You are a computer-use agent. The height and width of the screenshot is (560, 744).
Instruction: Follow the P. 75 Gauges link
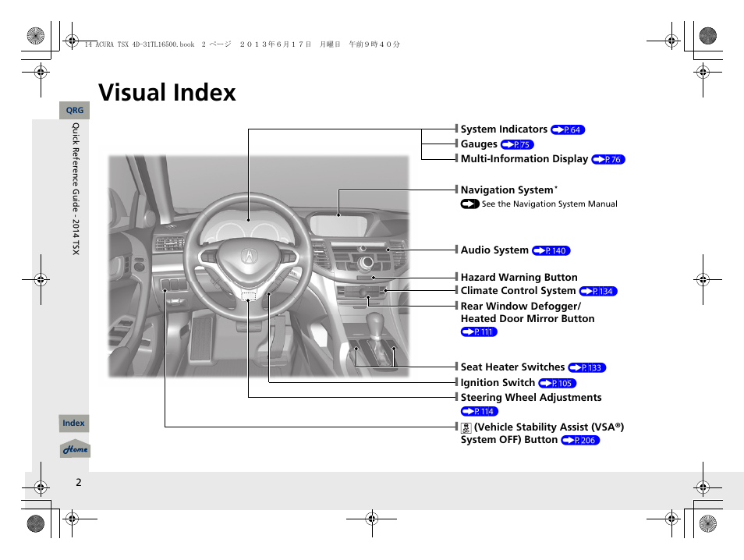coord(517,144)
